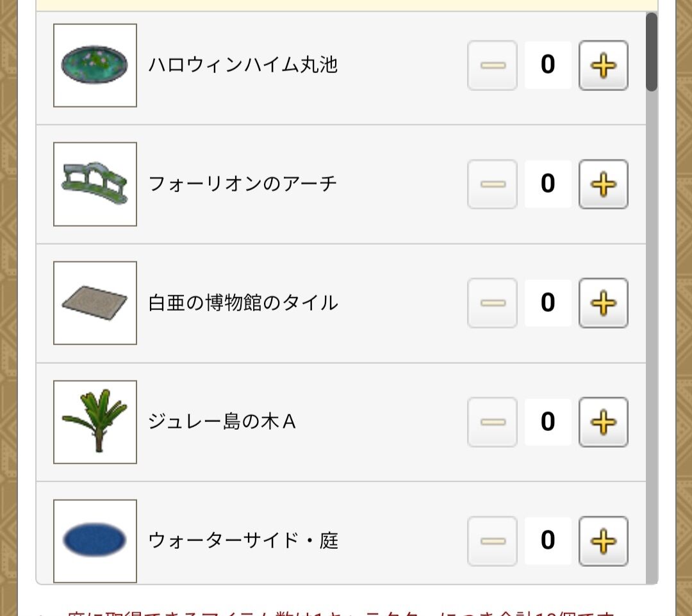Tap the ハロウィンハイム丸池 pond thumbnail
The height and width of the screenshot is (616, 692).
[x=95, y=65]
